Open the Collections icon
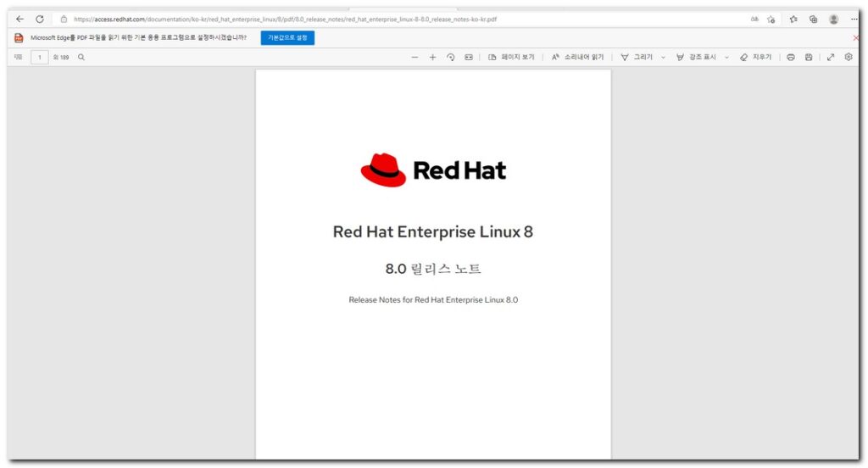868x468 pixels. 813,19
